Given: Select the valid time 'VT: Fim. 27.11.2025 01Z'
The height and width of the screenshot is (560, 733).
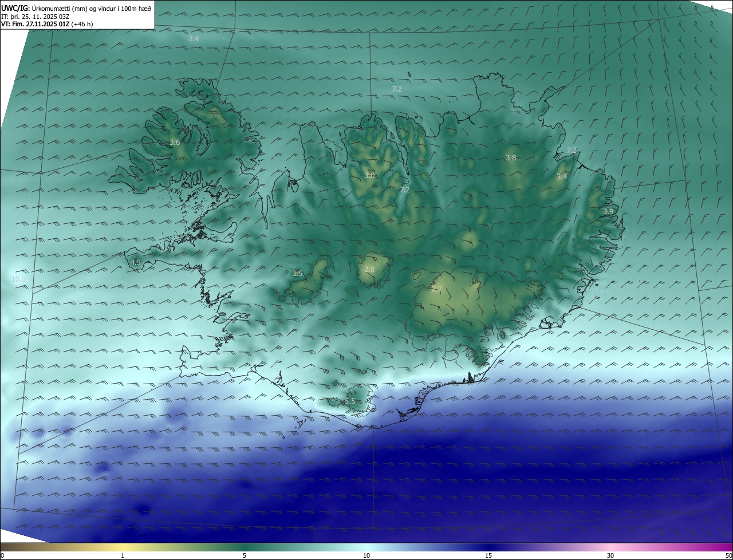Looking at the screenshot, I should 35,24.
